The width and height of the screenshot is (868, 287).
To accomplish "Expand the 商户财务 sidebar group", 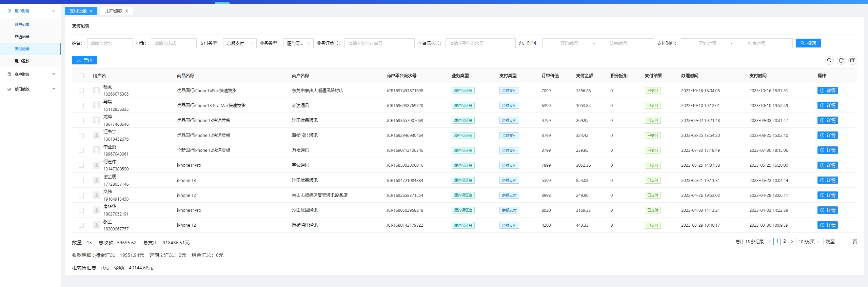I will (x=54, y=74).
